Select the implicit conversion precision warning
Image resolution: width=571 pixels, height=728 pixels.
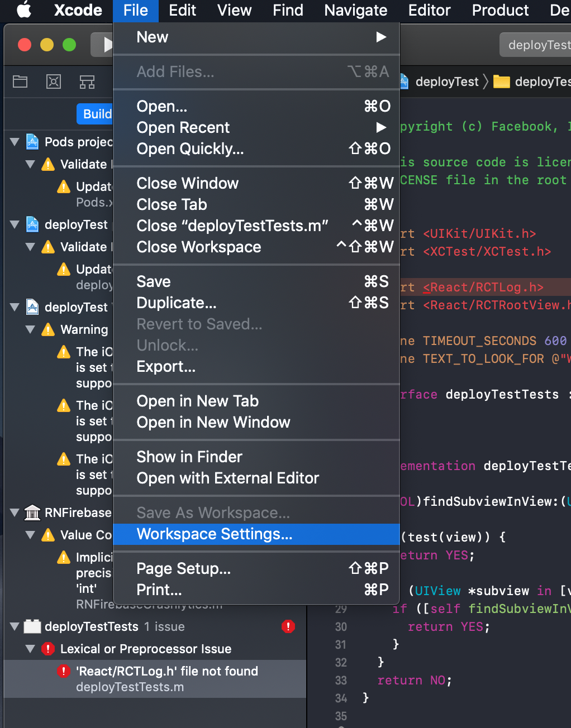(x=59, y=581)
